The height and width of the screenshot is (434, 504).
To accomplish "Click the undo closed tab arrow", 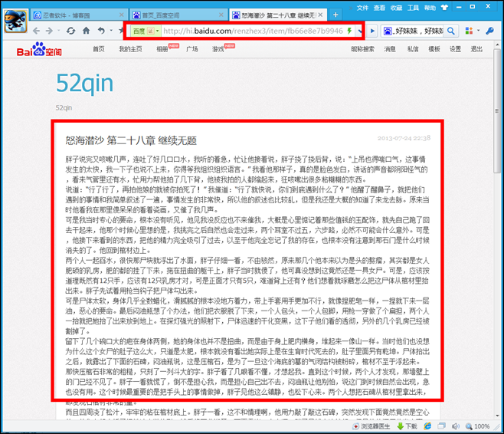I will click(x=101, y=31).
